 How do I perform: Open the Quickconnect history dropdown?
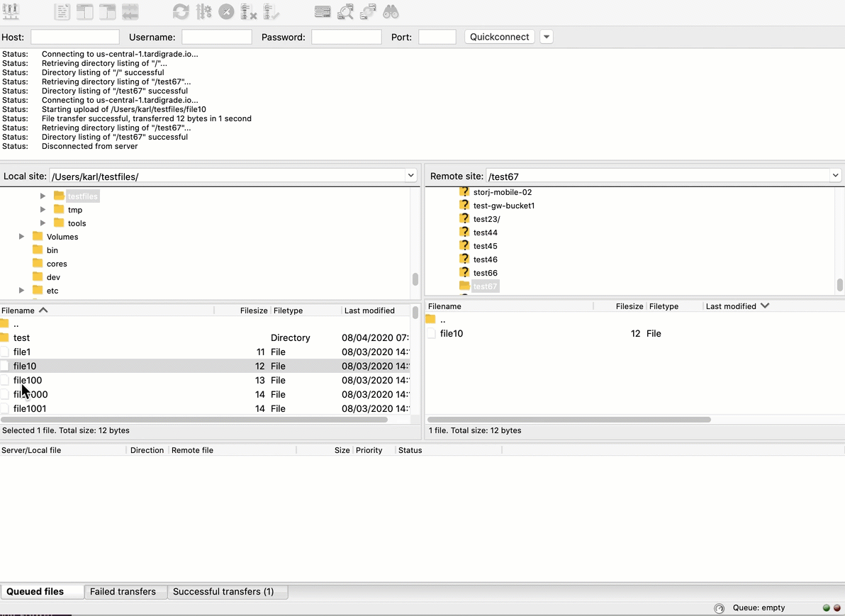[x=546, y=36]
